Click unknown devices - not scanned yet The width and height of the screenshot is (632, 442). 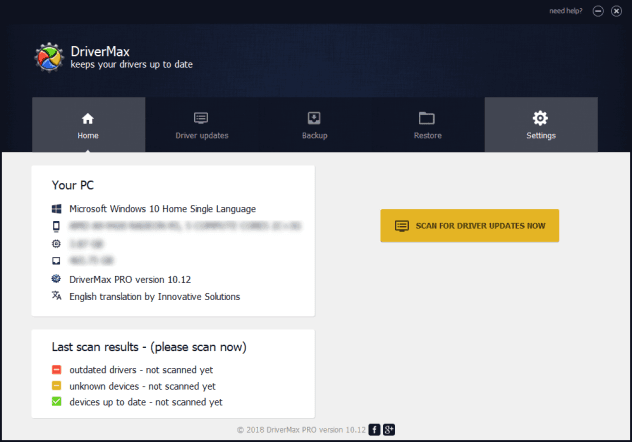142,386
